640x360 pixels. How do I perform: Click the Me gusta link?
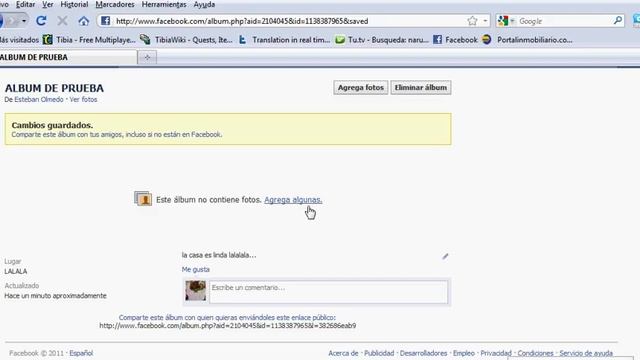[196, 269]
